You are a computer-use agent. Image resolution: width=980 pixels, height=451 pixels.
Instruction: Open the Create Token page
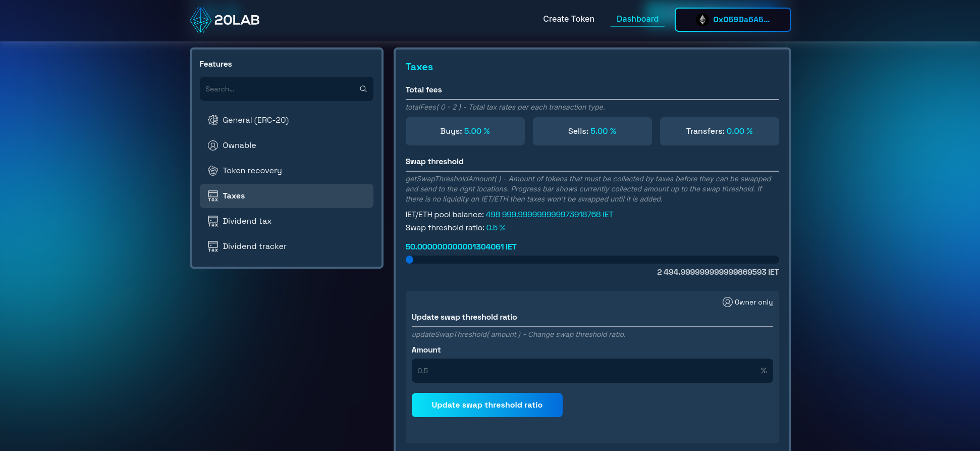pos(568,19)
